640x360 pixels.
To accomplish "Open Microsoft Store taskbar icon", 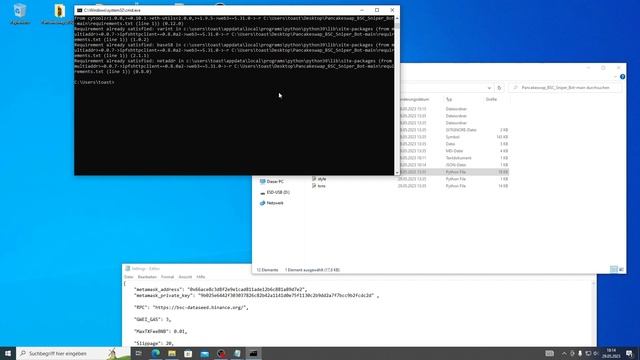I will click(188, 353).
